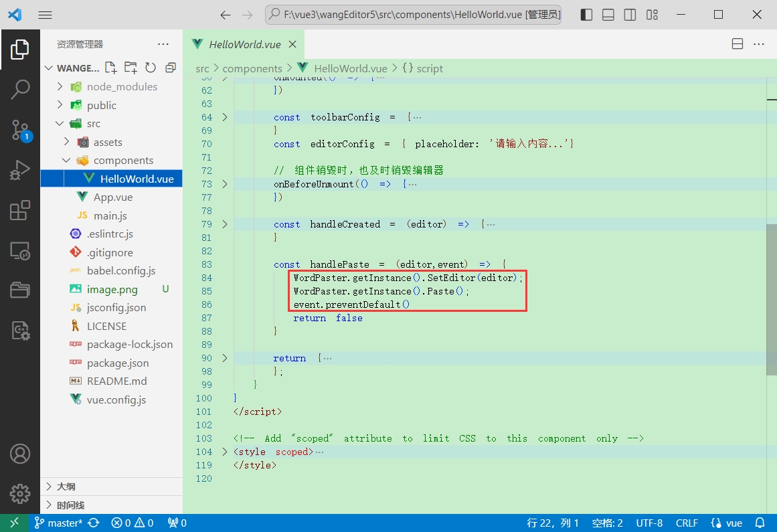Toggle primary side bar layout button
777x532 pixels.
(x=586, y=15)
